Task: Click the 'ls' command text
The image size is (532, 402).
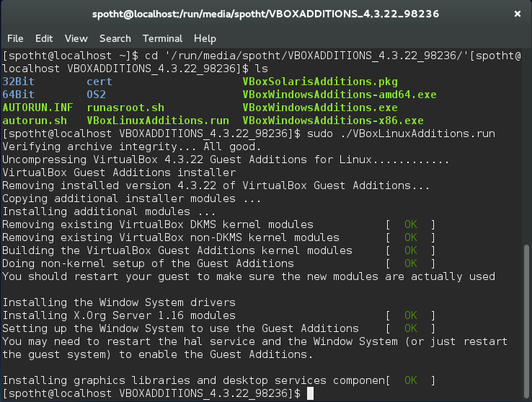Action: click(262, 69)
